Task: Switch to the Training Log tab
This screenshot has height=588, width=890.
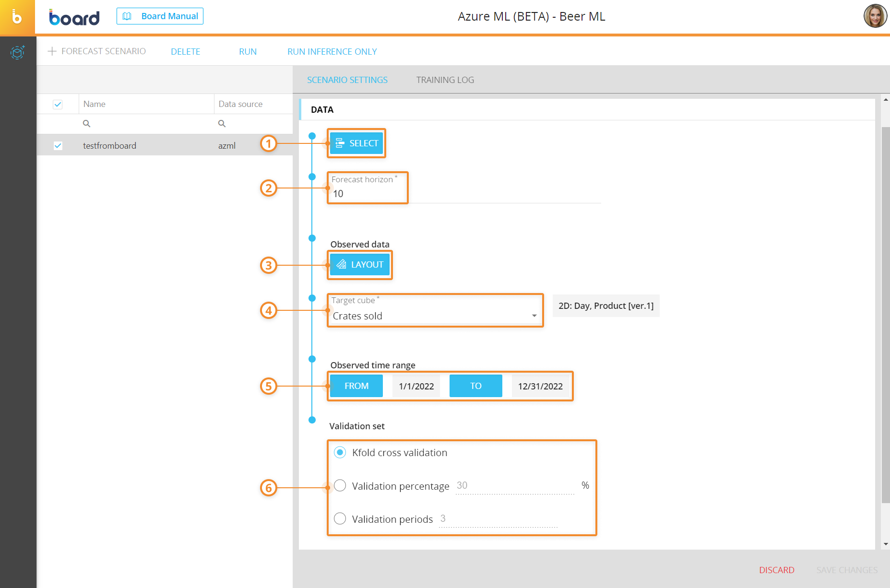Action: [445, 80]
